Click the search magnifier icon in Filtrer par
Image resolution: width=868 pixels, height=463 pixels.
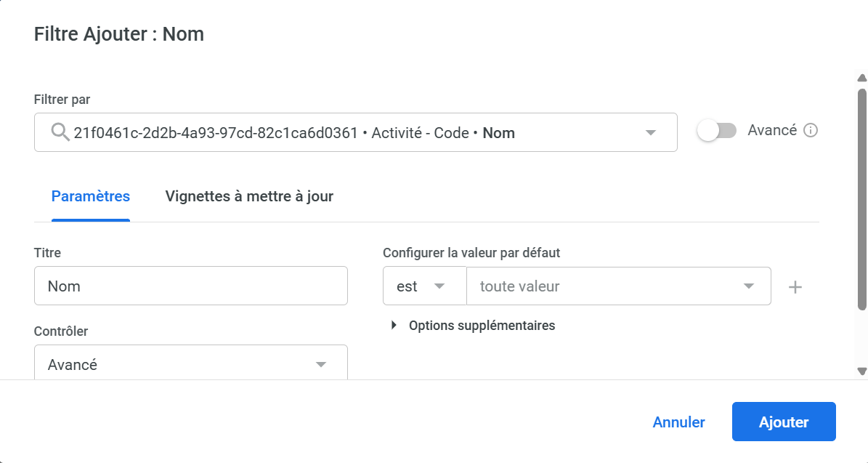point(60,132)
